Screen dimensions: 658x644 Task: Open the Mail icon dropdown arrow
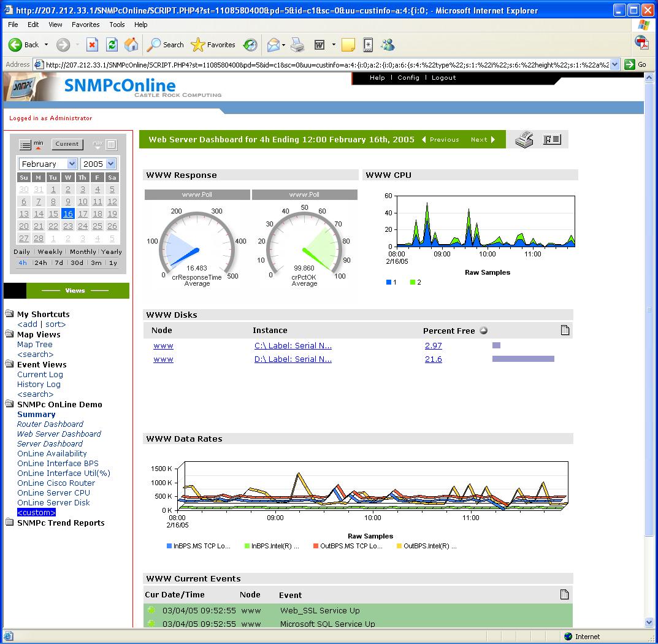[284, 45]
